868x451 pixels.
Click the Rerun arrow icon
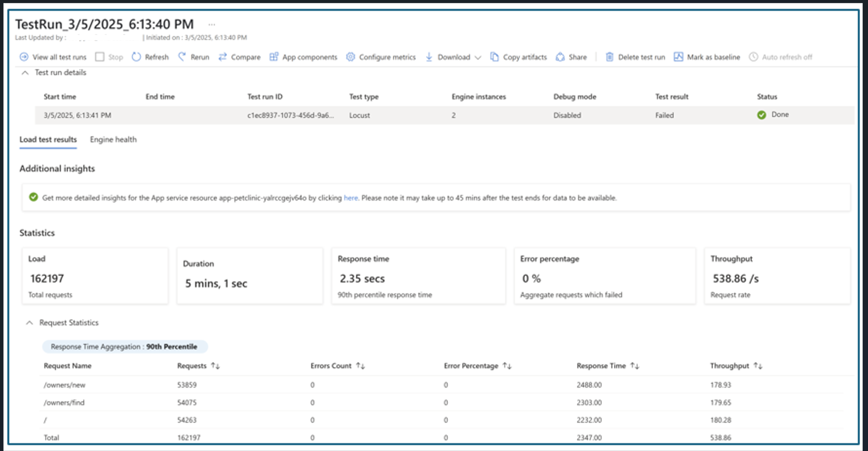182,57
